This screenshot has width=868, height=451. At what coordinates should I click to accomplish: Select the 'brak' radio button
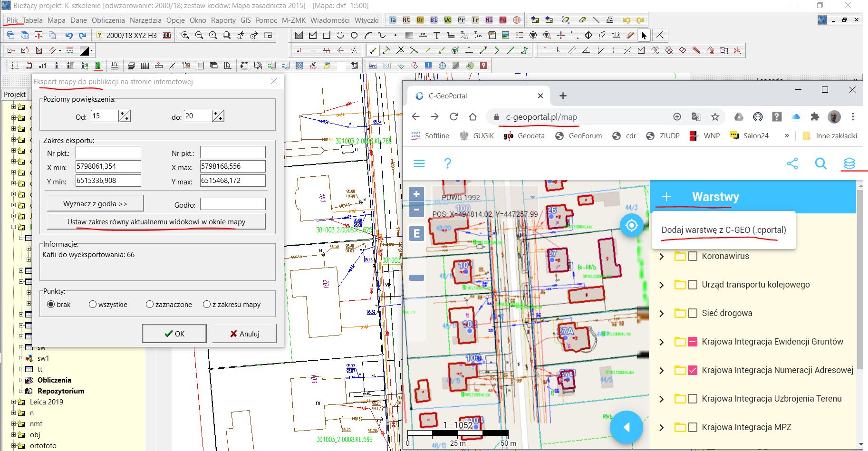[51, 304]
